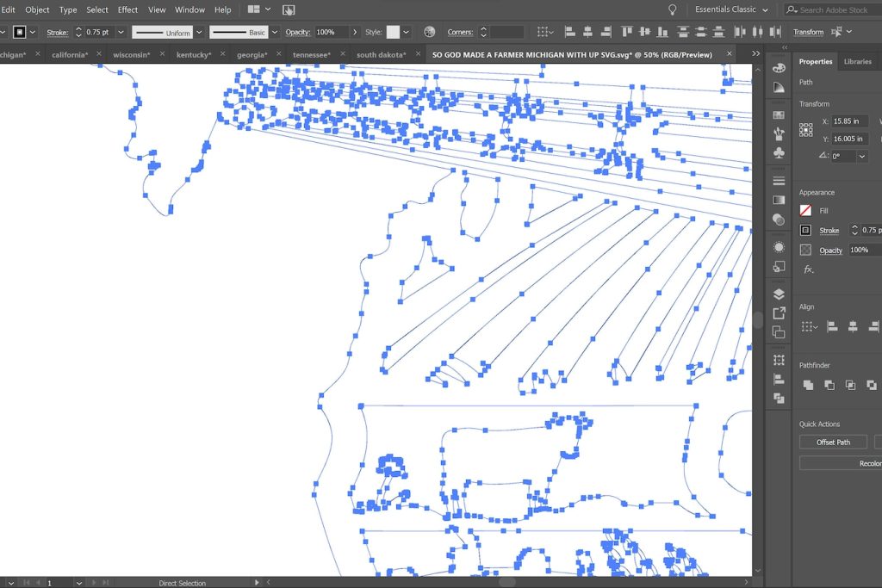Screen dimensions: 882x588
Task: Open the Swatches panel icon
Action: [779, 115]
